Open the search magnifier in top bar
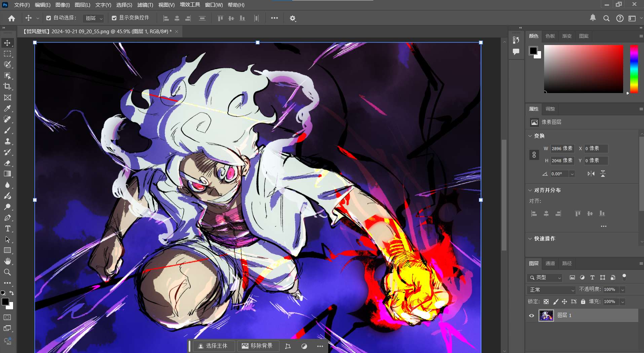This screenshot has height=353, width=644. (x=606, y=18)
